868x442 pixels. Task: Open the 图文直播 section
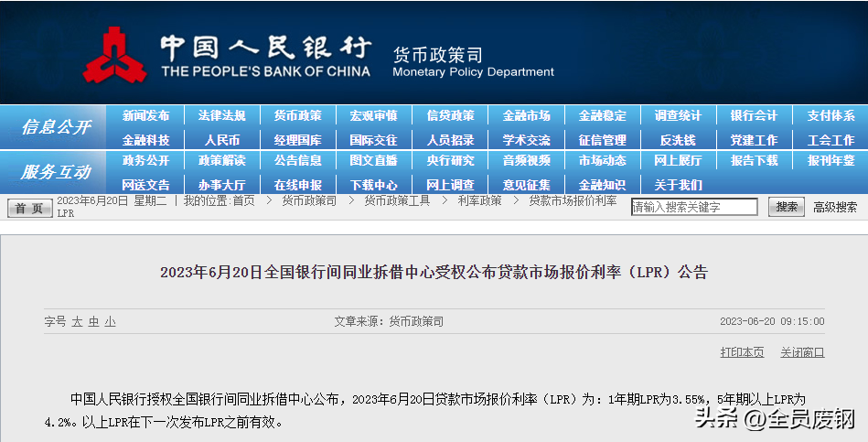click(374, 161)
